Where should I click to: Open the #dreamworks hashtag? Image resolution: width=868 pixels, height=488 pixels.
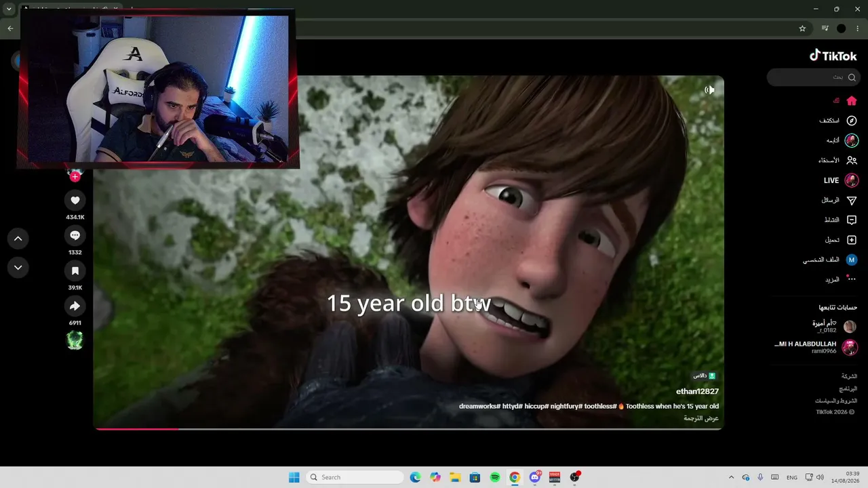pos(479,406)
